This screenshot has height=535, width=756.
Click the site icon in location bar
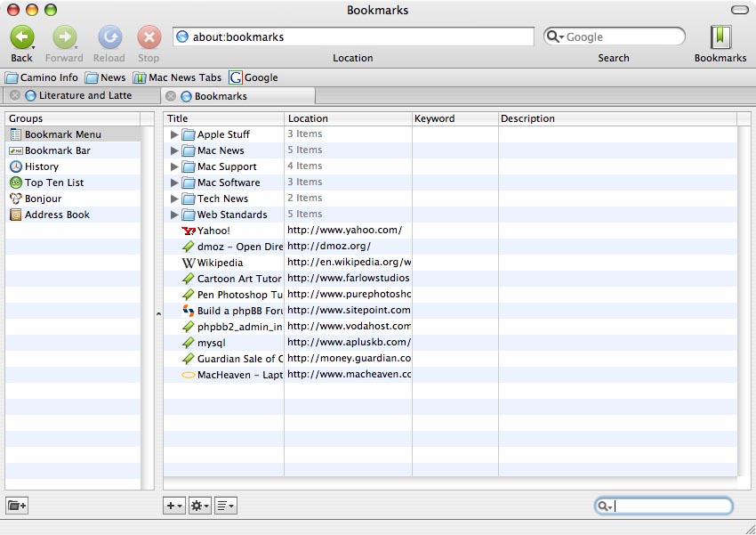pyautogui.click(x=182, y=36)
